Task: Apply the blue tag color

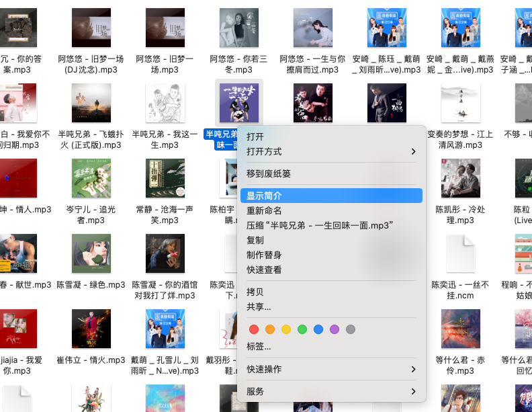Action: (x=318, y=329)
